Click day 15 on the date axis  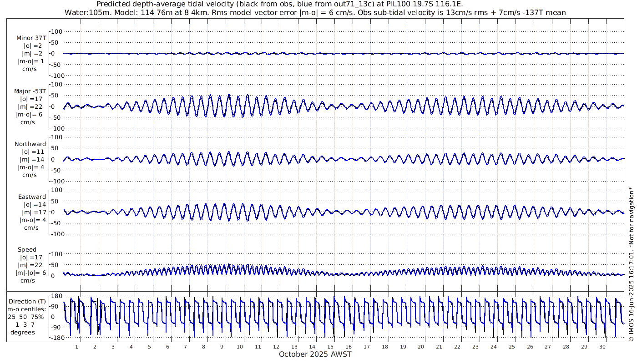pos(330,347)
